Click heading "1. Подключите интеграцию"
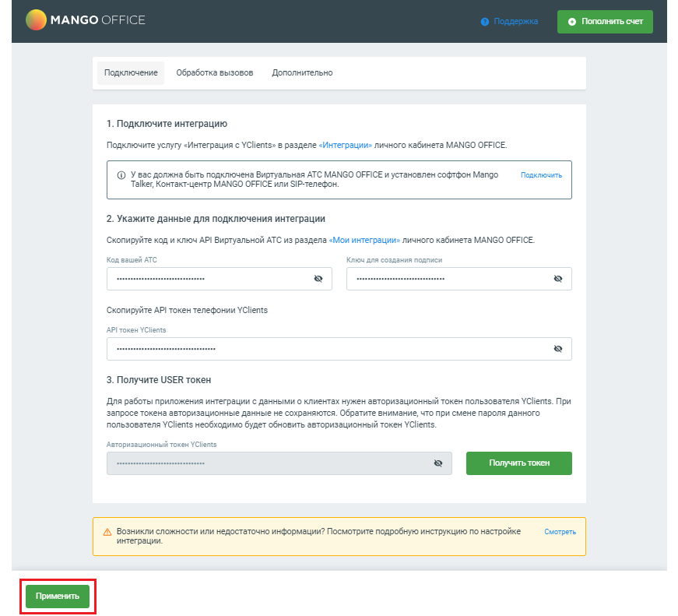The width and height of the screenshot is (678, 616). (x=167, y=124)
